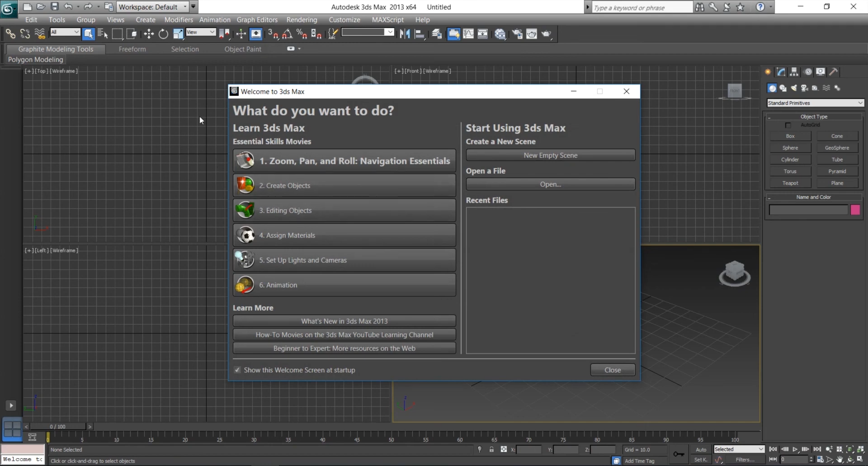Toggle the Angle Snap icon
Viewport: 868px width, 466px height.
point(287,34)
